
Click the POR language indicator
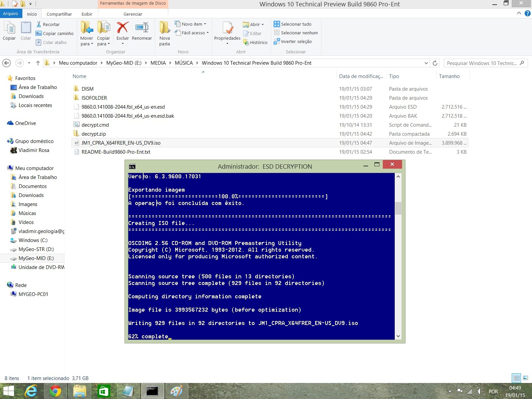[493, 391]
